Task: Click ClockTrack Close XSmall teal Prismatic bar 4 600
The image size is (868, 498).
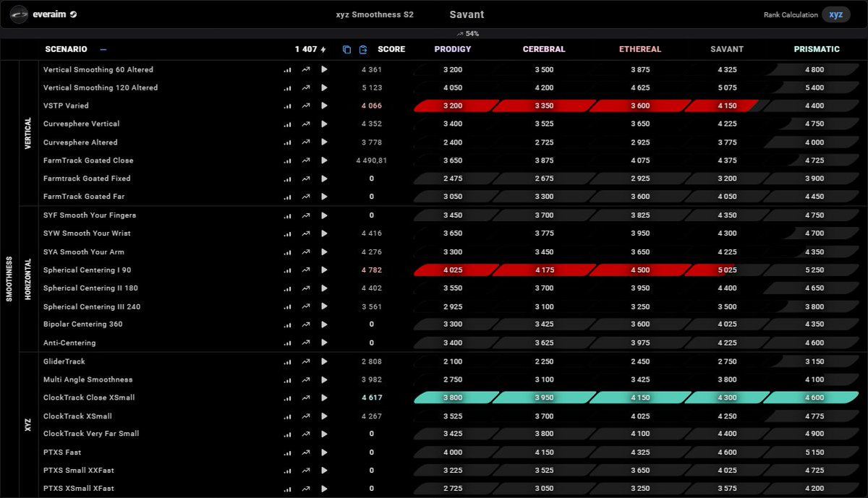Action: [x=811, y=398]
